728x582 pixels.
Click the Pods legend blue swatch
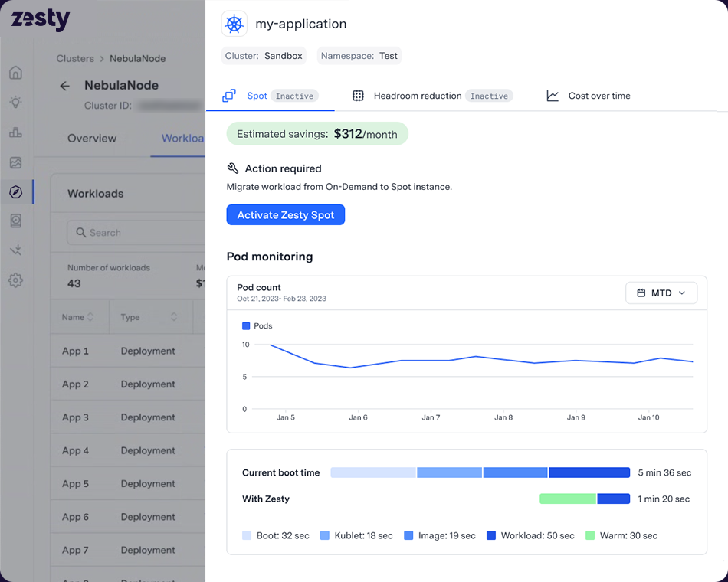click(246, 325)
